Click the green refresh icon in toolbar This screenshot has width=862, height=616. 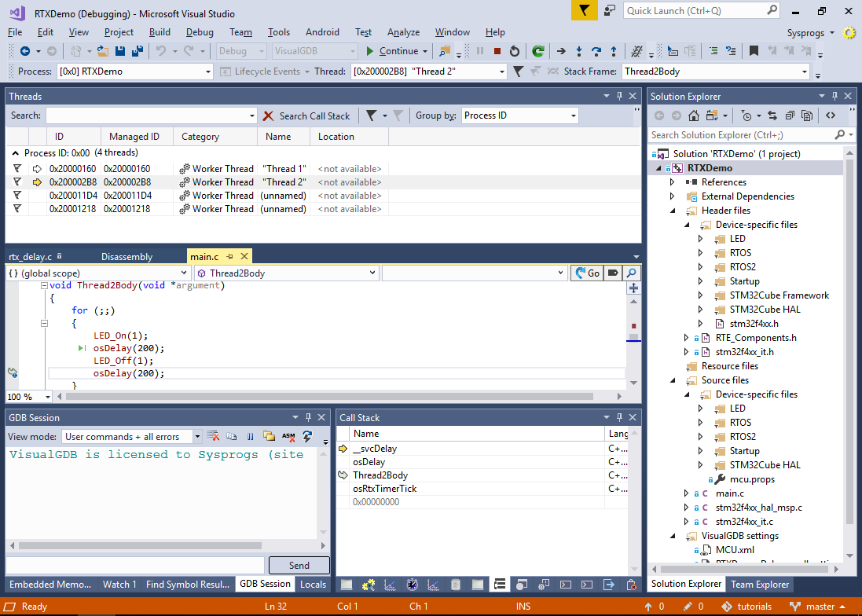[x=537, y=51]
